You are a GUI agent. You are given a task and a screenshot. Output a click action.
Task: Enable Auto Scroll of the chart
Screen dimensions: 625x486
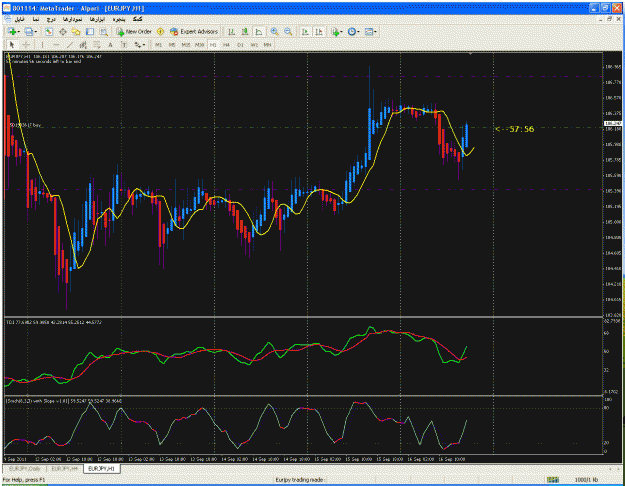coord(305,31)
